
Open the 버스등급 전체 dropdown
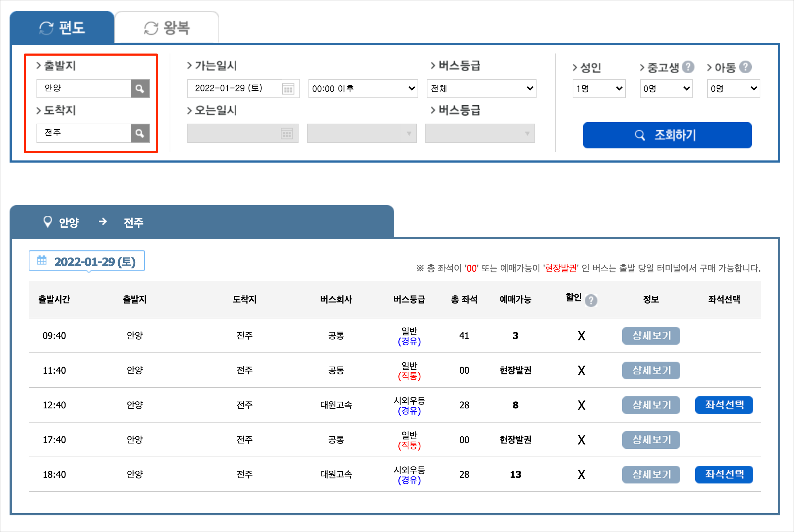point(481,89)
